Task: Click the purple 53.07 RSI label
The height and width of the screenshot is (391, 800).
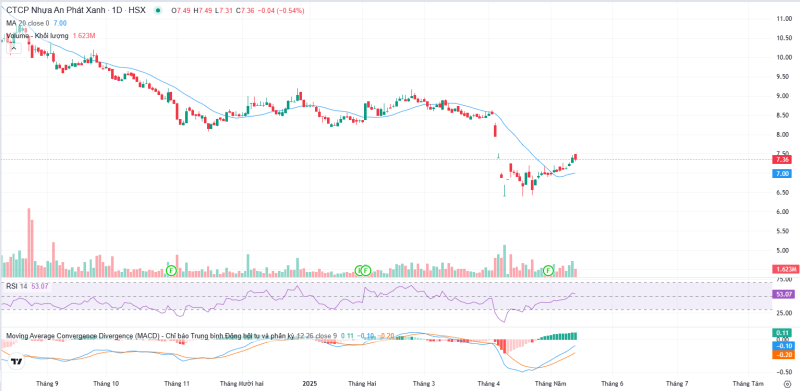Action: tap(784, 295)
